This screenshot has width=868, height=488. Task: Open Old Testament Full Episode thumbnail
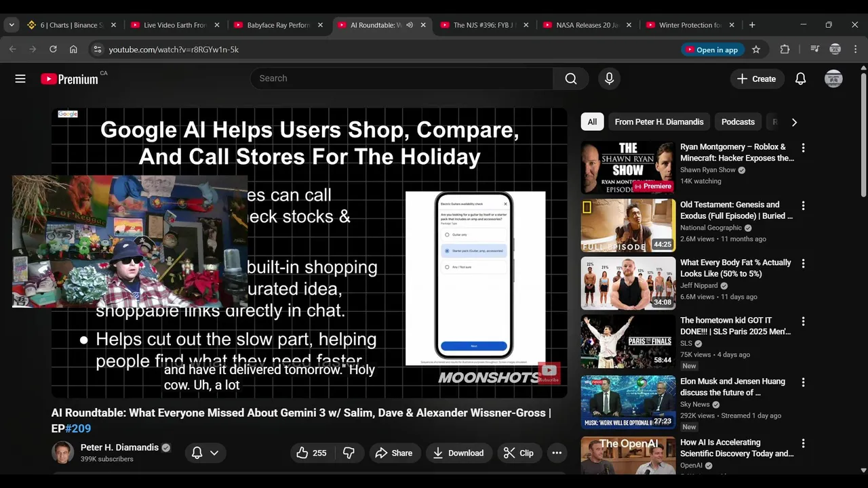click(628, 225)
